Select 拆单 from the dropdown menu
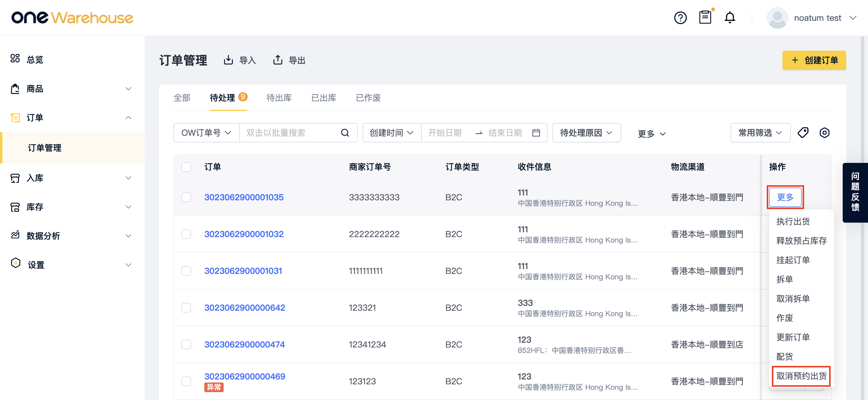Viewport: 868px width, 400px height. (x=785, y=279)
